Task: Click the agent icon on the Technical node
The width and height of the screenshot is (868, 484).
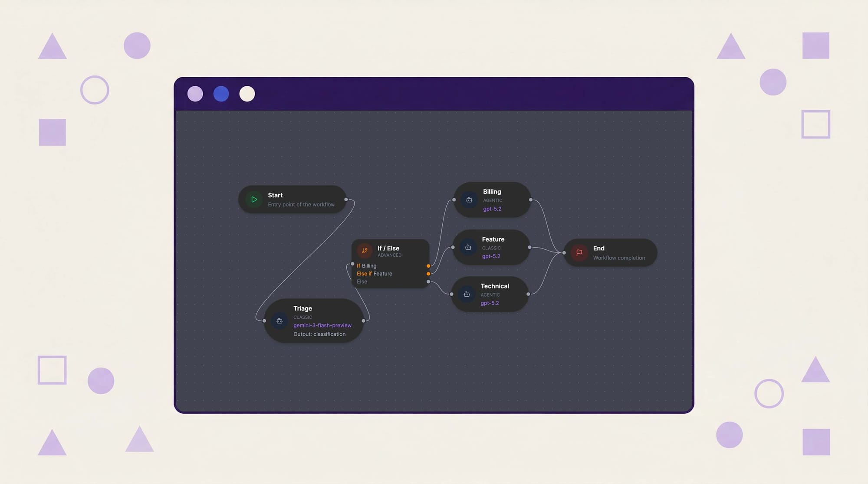Action: coord(467,294)
